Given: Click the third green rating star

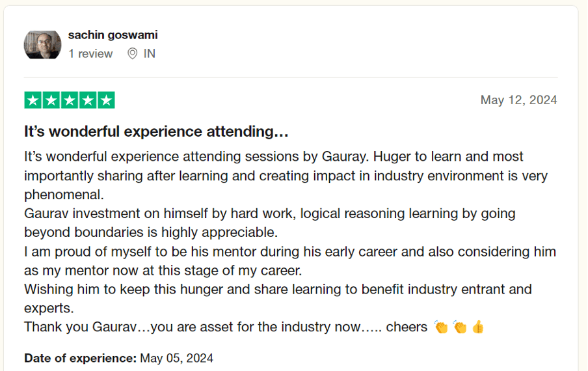Looking at the screenshot, I should pos(70,100).
